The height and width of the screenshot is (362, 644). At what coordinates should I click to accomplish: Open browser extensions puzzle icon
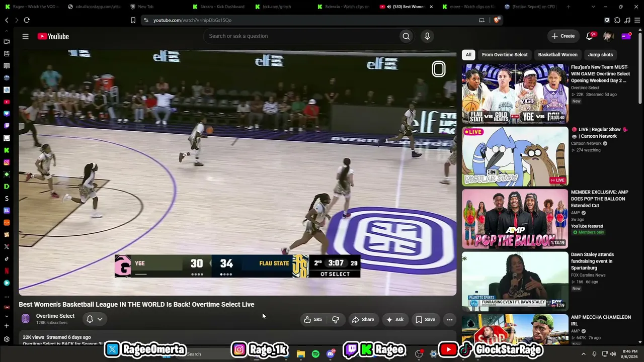617,20
